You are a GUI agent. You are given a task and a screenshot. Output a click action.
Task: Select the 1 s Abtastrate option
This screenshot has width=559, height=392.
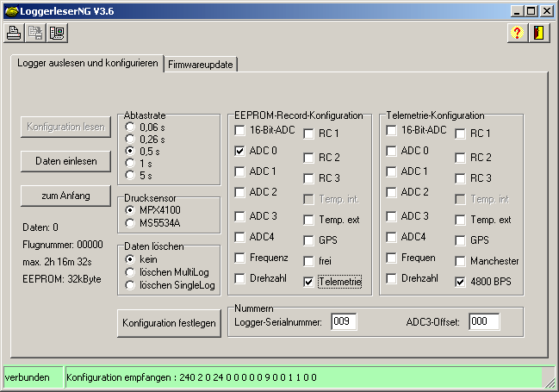(x=130, y=163)
